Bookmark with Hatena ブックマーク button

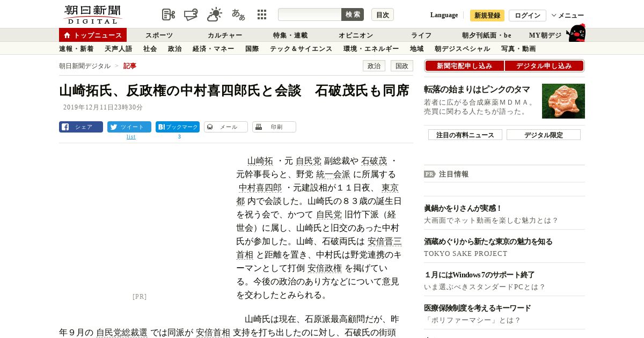(x=178, y=127)
